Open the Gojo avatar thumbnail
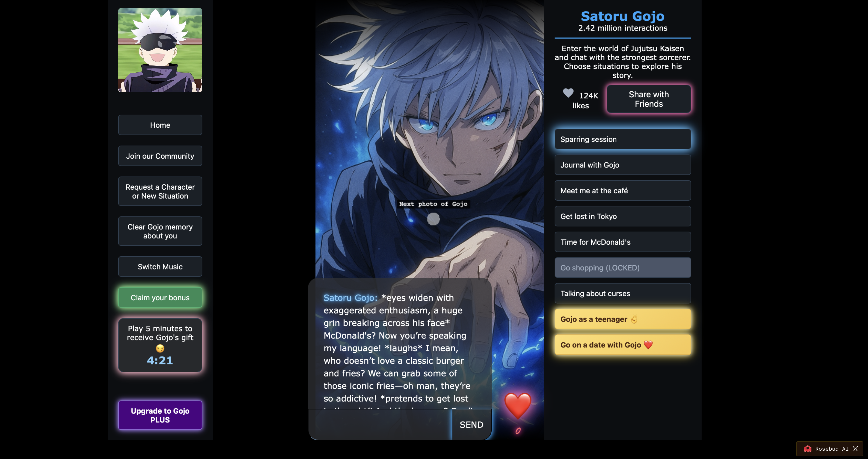Image resolution: width=868 pixels, height=459 pixels. 160,50
